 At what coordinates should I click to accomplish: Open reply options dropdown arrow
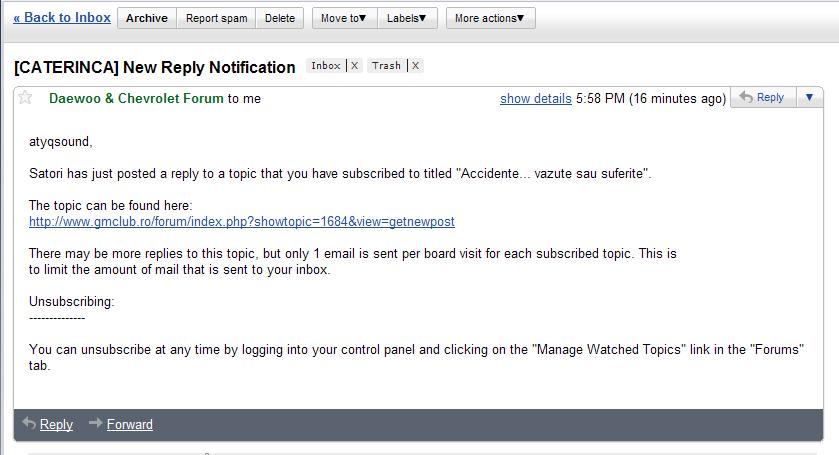click(810, 97)
